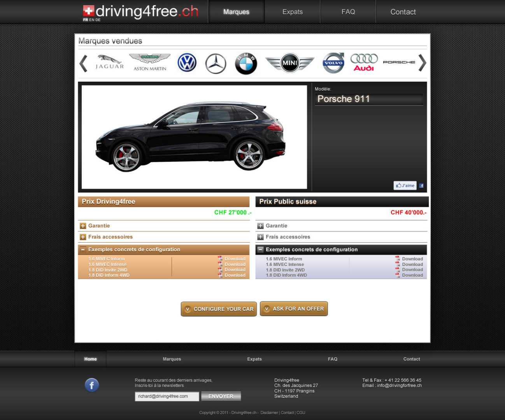This screenshot has width=505, height=420.
Task: Show next brands with right arrow
Action: (422, 63)
